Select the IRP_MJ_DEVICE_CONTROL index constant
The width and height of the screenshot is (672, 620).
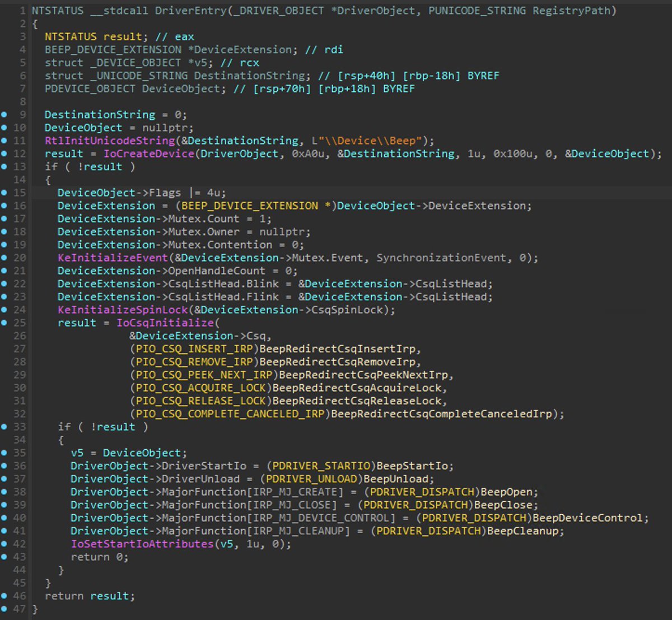(321, 518)
